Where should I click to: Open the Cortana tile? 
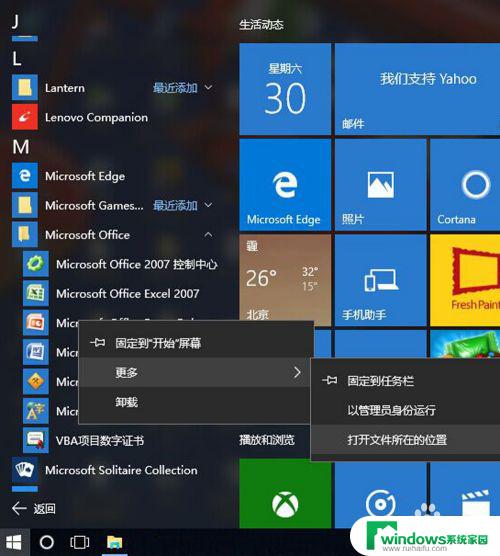pos(465,185)
